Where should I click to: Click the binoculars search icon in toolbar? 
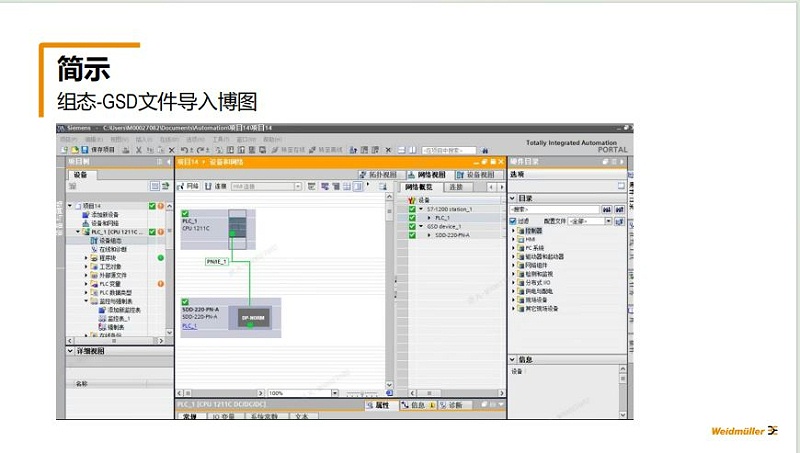485,150
